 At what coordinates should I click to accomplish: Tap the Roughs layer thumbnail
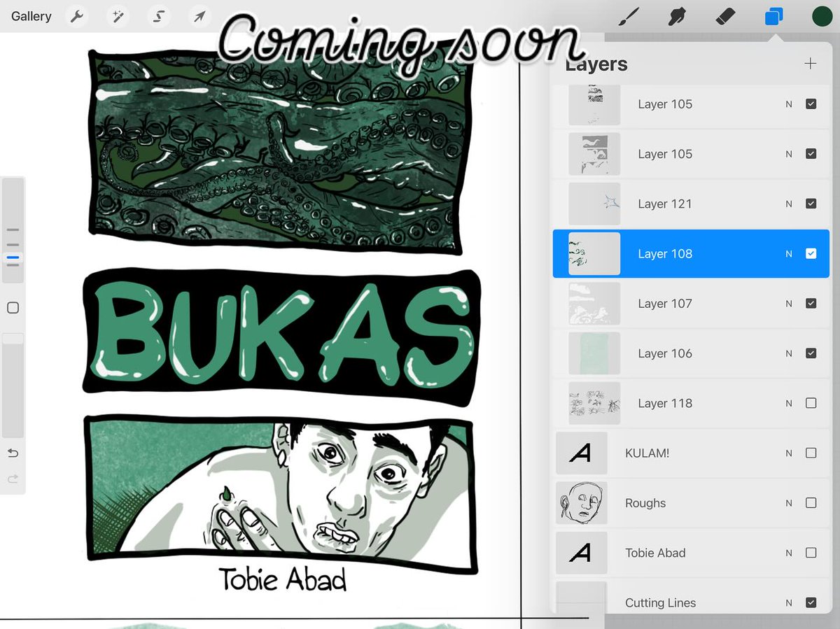[x=582, y=502]
